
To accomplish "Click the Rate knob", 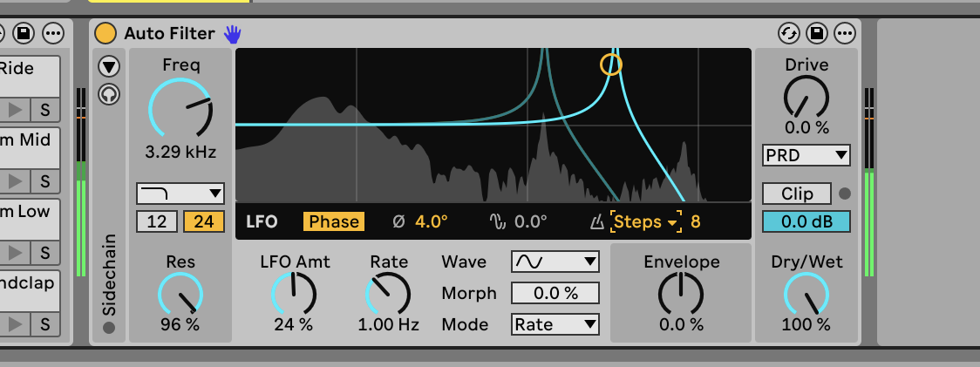I will pos(388,293).
